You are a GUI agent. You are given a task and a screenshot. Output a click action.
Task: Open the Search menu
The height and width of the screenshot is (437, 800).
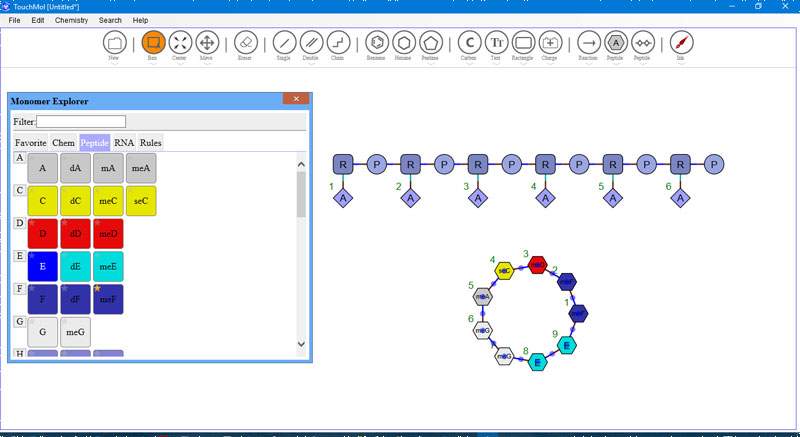(110, 20)
